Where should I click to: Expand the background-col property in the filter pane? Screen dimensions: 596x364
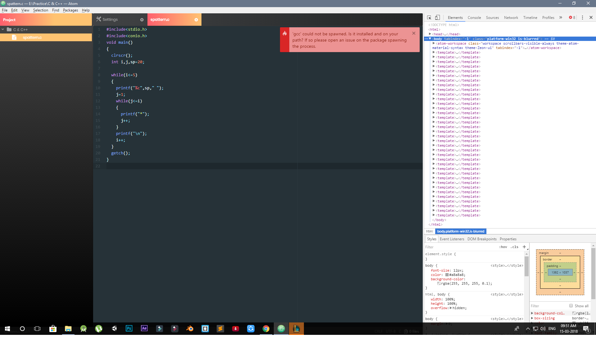pyautogui.click(x=533, y=313)
